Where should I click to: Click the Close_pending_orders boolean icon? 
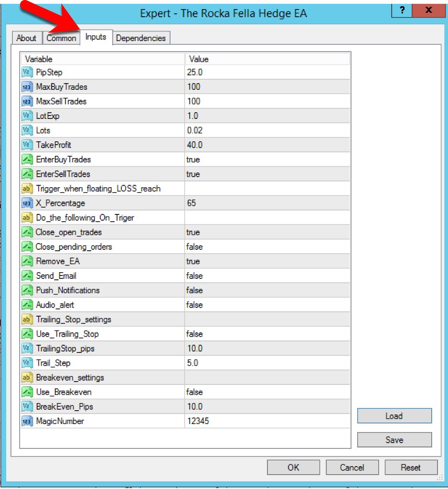[x=27, y=247]
